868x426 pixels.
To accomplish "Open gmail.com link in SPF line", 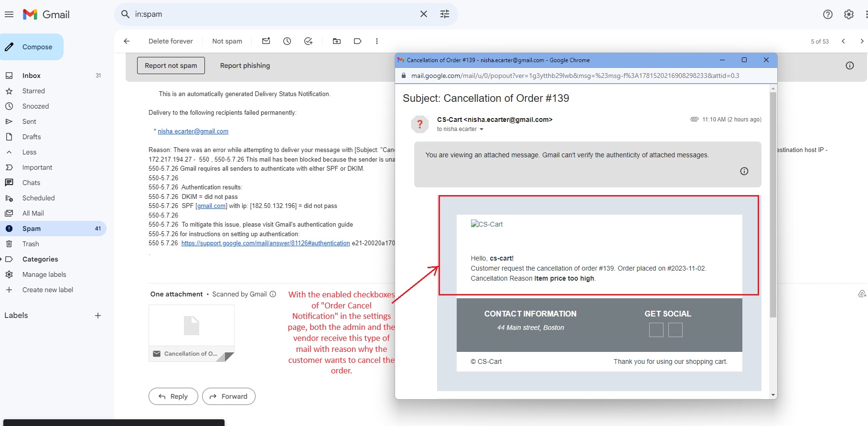I will [212, 206].
